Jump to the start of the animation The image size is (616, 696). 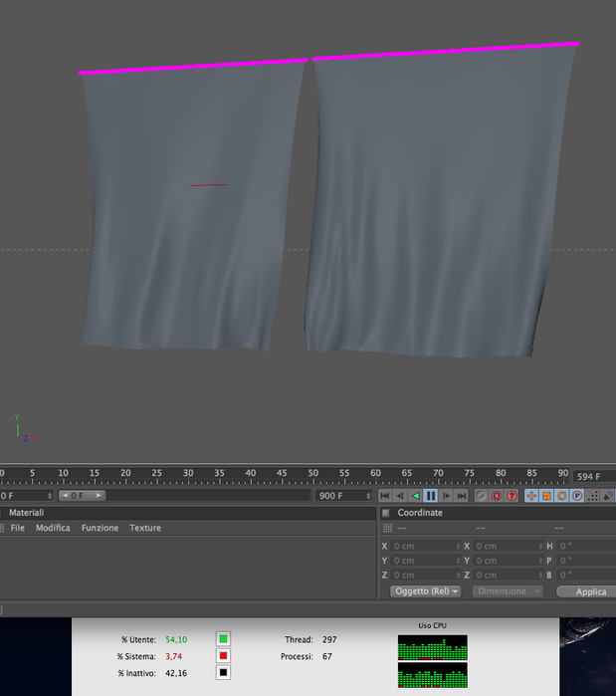click(385, 496)
